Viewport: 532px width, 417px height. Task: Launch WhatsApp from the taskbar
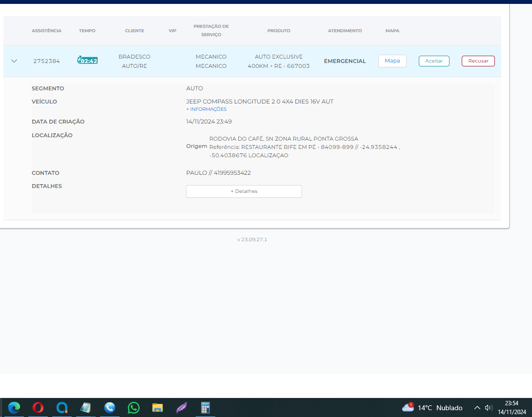click(x=133, y=408)
